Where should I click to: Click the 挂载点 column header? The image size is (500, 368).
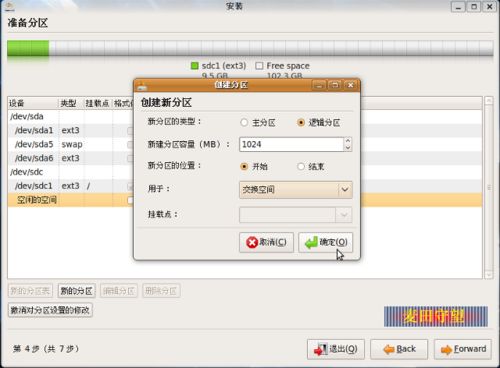98,103
